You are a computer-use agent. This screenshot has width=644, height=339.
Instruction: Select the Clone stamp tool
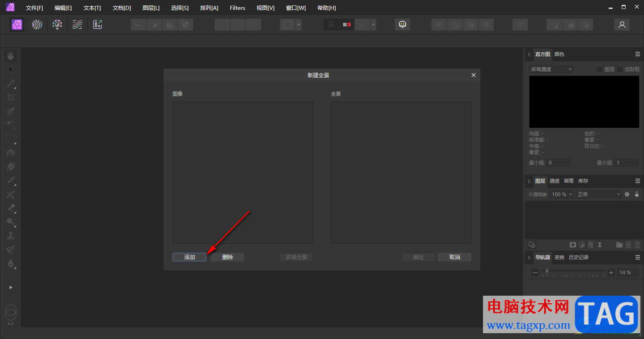pyautogui.click(x=11, y=235)
